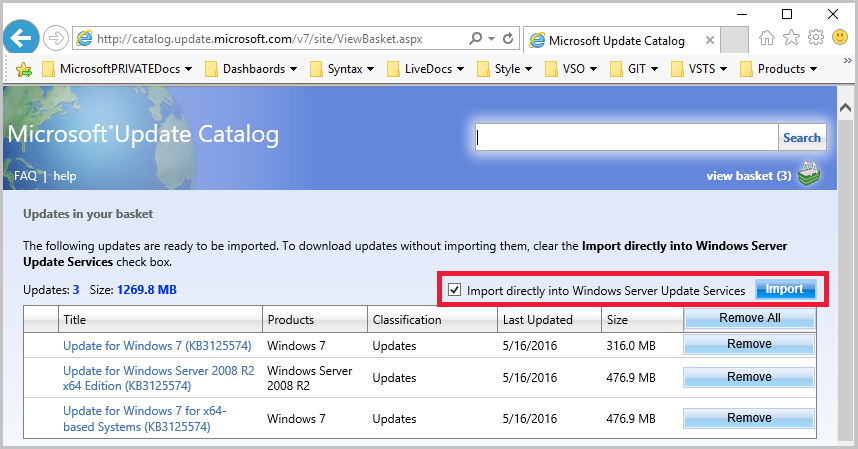This screenshot has height=449, width=858.
Task: Click the smiley feedback icon
Action: pos(840,38)
